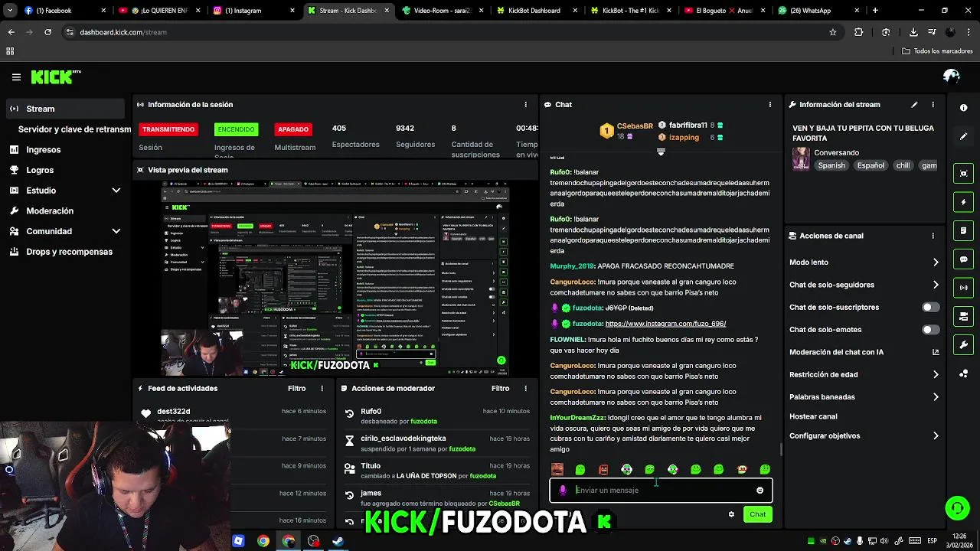Open Feed de actividades three-dot menu
980x551 pixels.
point(322,389)
